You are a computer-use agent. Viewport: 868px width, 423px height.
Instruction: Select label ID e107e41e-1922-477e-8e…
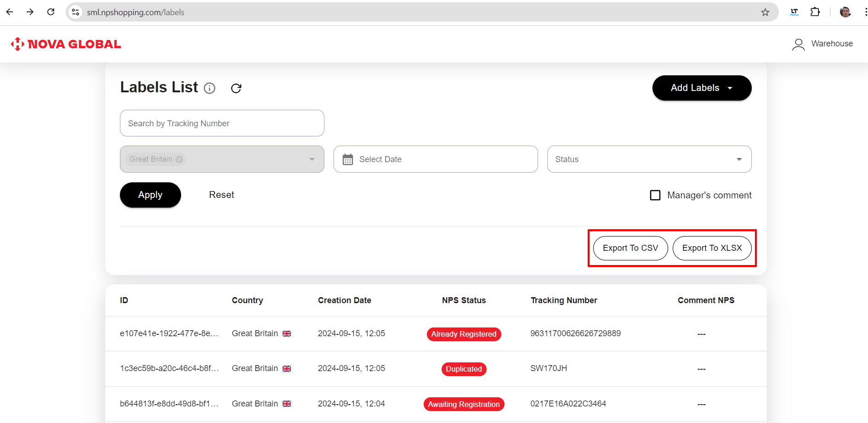point(169,333)
